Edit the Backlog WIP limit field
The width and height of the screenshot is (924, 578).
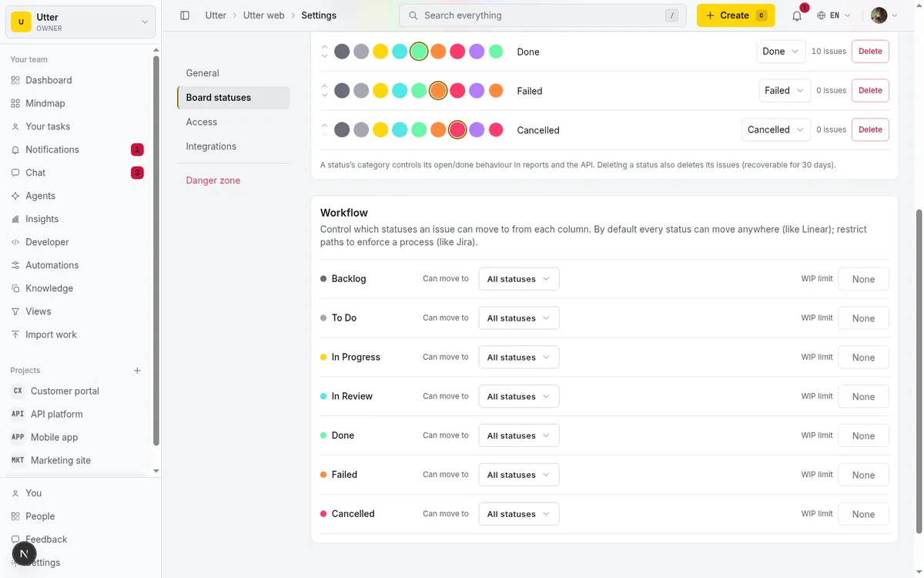tap(863, 279)
